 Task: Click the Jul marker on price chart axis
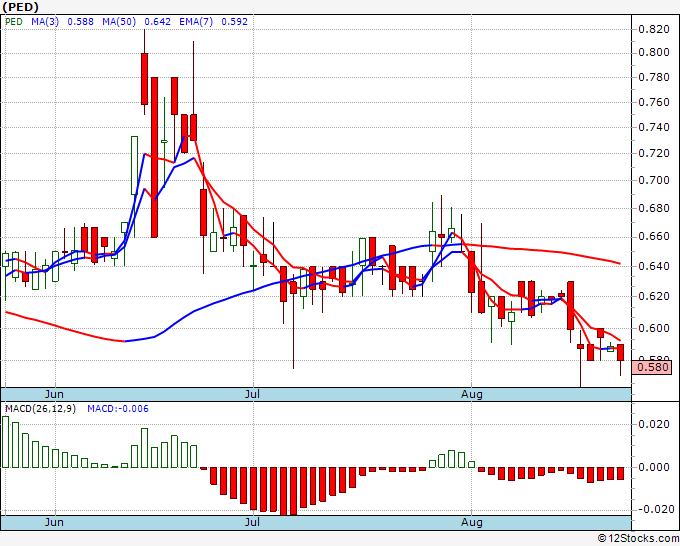tap(254, 395)
